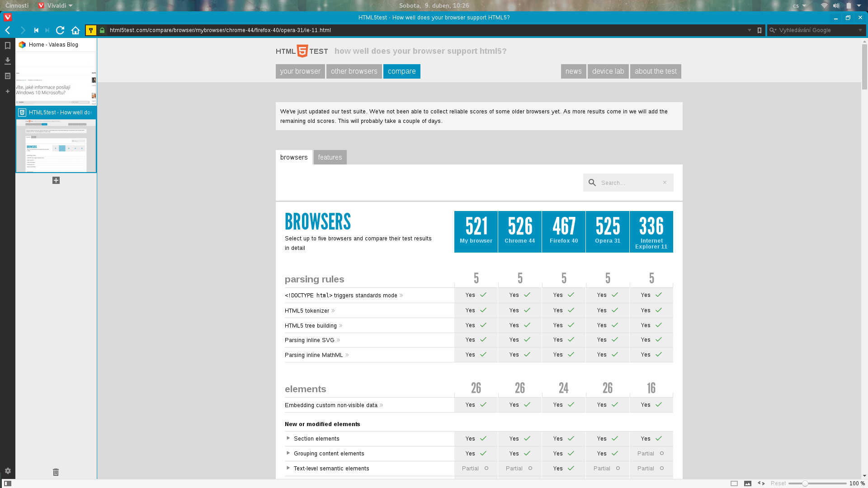Open the Vivaldi main menu logo
This screenshot has width=868, height=488.
click(8, 18)
